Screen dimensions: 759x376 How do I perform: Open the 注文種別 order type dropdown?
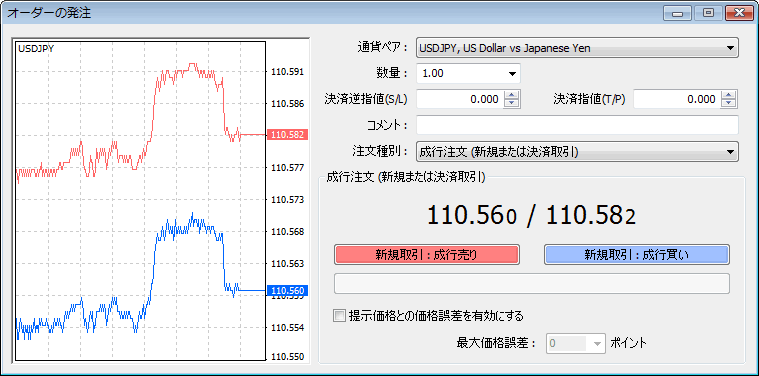tap(577, 151)
